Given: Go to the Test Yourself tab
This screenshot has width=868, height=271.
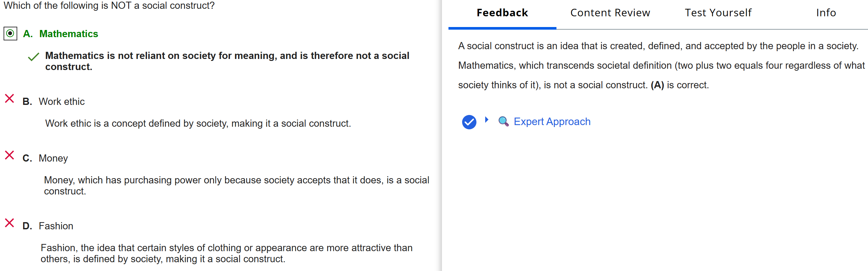Looking at the screenshot, I should click(718, 13).
